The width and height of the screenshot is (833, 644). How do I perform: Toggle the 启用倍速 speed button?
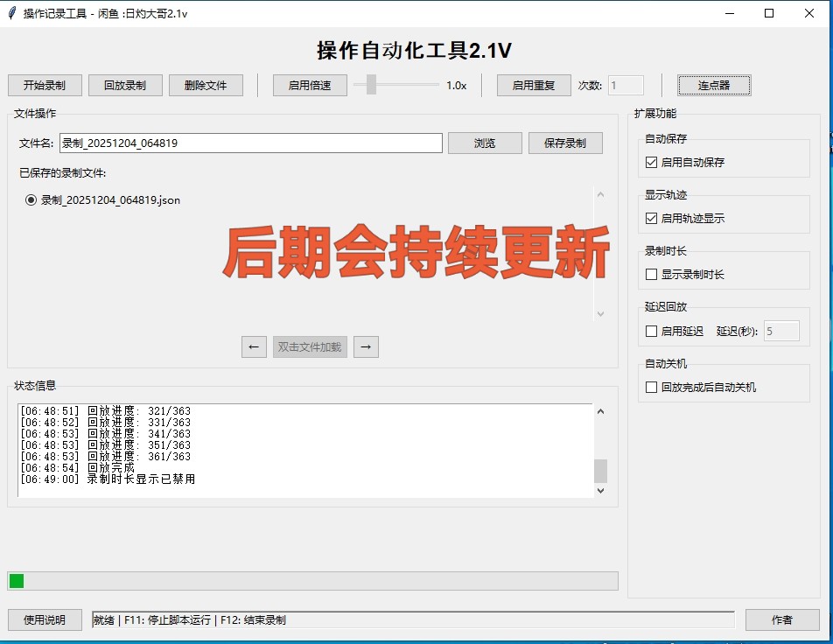pos(310,85)
